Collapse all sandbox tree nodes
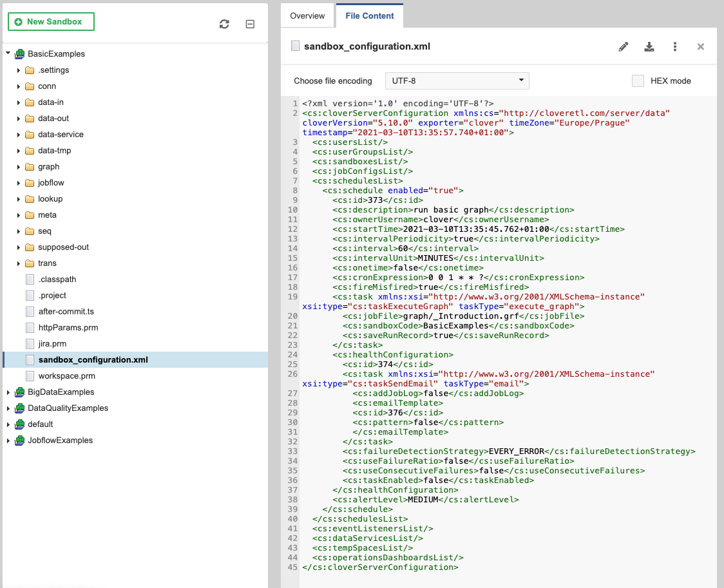724x588 pixels. point(250,24)
